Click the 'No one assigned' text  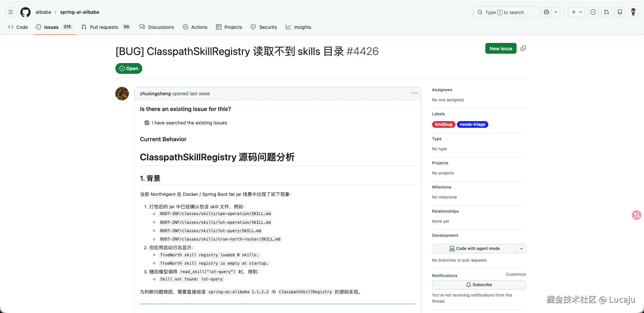pyautogui.click(x=448, y=100)
